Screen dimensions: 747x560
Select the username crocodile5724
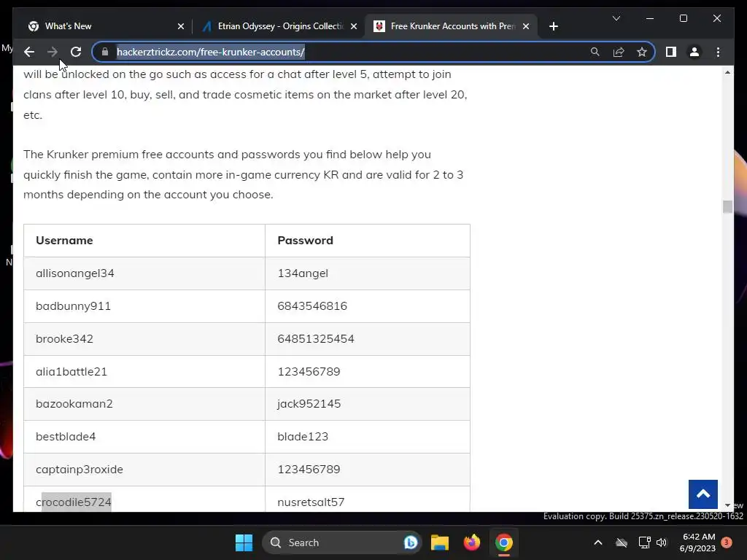tap(74, 502)
